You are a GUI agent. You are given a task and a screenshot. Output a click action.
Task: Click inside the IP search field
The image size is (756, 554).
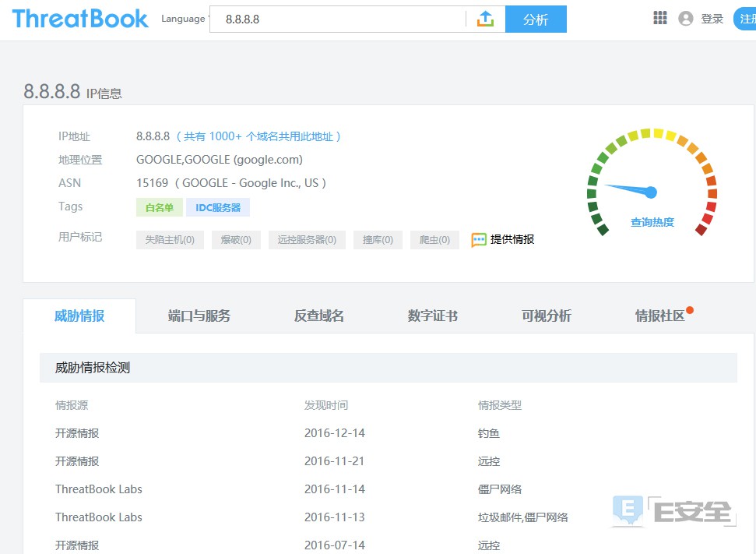click(339, 19)
